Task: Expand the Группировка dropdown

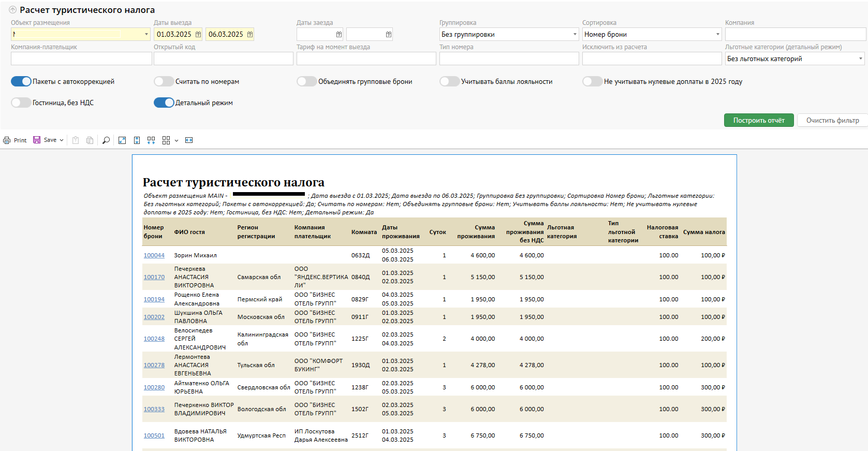Action: (x=575, y=34)
